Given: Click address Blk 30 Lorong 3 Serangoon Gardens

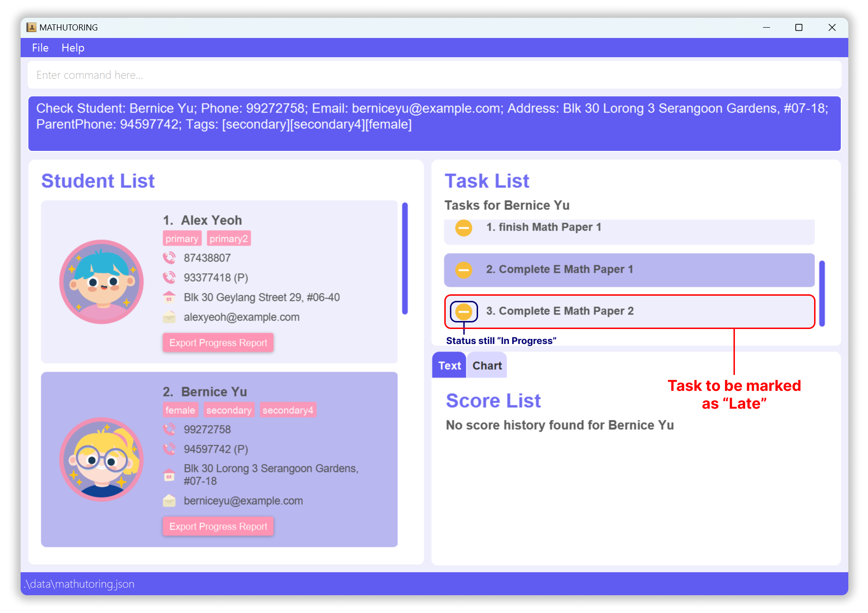Looking at the screenshot, I should [x=271, y=475].
